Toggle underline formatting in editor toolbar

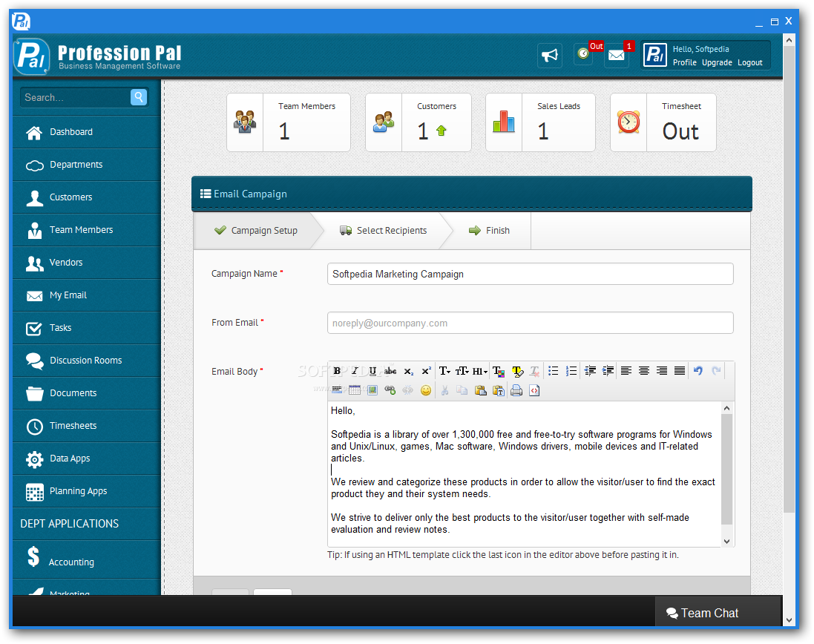(372, 371)
